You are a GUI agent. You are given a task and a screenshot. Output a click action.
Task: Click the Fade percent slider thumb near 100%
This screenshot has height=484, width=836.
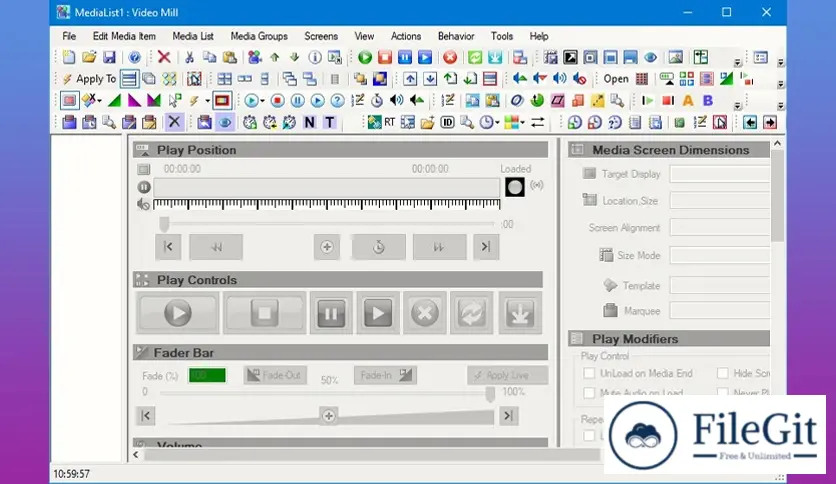[490, 394]
